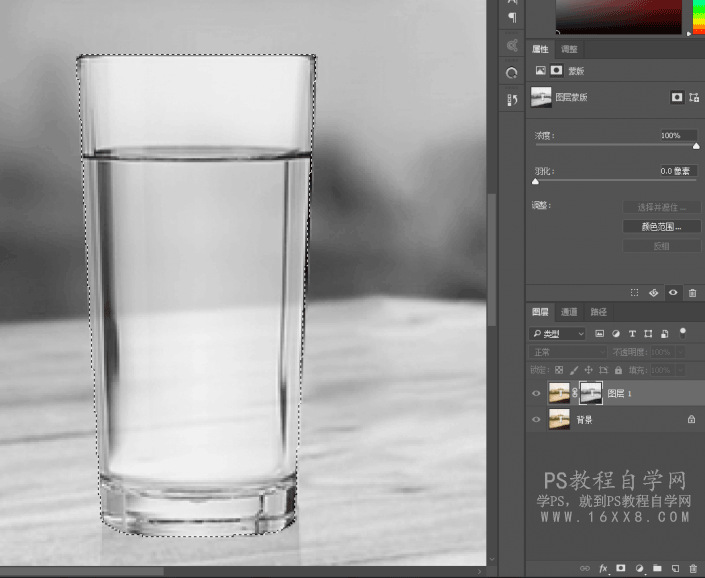
Task: Pick a color in the color picker field
Action: tap(619, 17)
